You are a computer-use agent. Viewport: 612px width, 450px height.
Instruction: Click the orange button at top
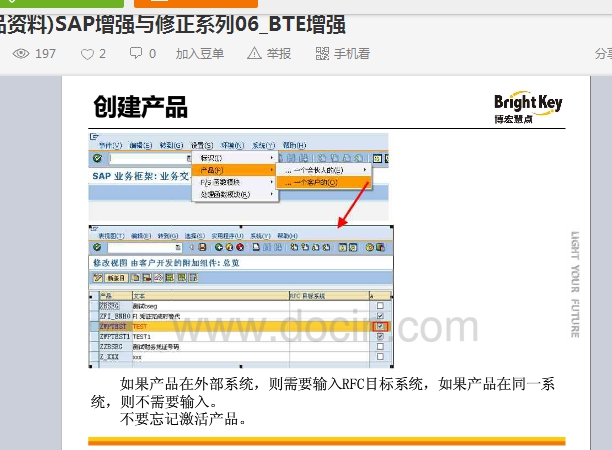pyautogui.click(x=215, y=3)
